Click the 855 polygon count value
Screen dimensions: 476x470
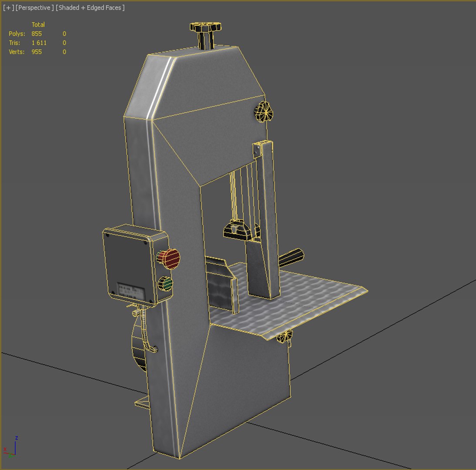click(x=37, y=34)
